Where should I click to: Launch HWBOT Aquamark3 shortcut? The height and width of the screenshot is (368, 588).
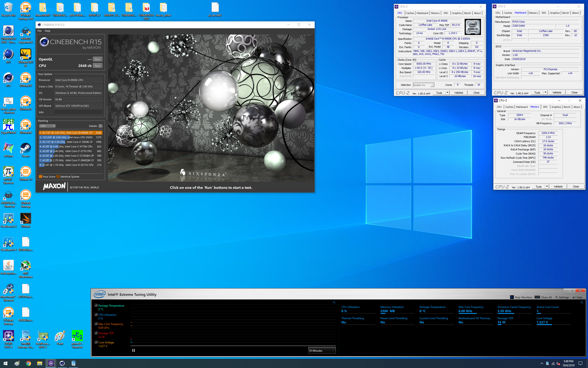25,34
